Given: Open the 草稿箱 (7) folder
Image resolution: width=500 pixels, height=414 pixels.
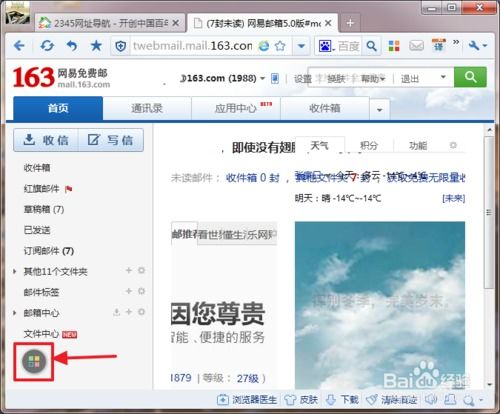Looking at the screenshot, I should (44, 209).
